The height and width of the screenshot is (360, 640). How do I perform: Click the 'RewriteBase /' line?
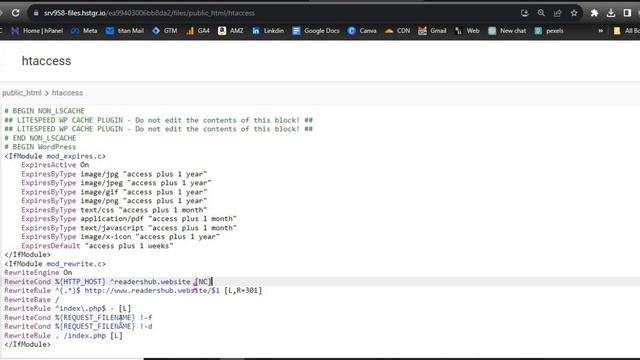point(32,300)
